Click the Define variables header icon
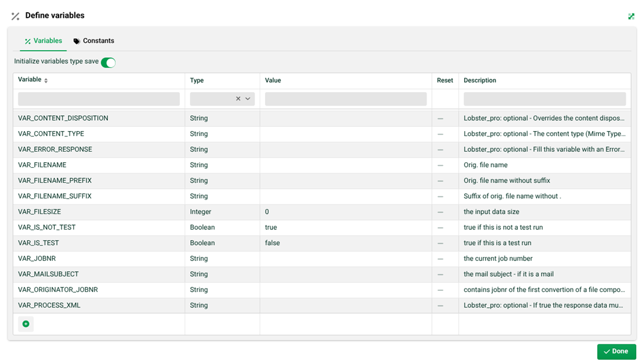The height and width of the screenshot is (364, 644). click(x=15, y=16)
